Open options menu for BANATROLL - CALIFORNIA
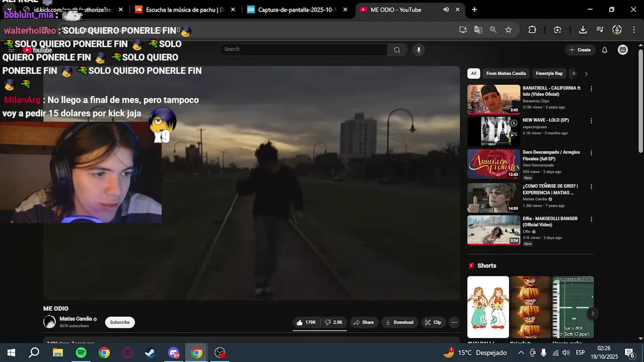Image resolution: width=644 pixels, height=362 pixels. pos(591,88)
